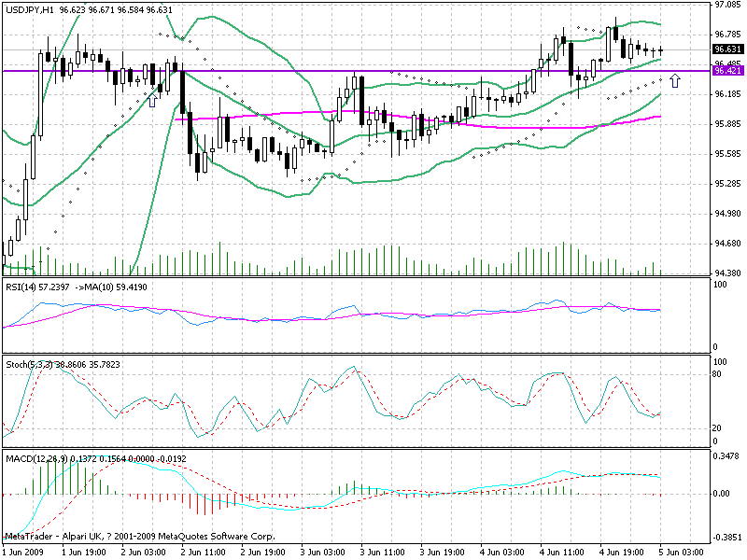Click the purple horizontal line at 96.421

tap(357, 71)
